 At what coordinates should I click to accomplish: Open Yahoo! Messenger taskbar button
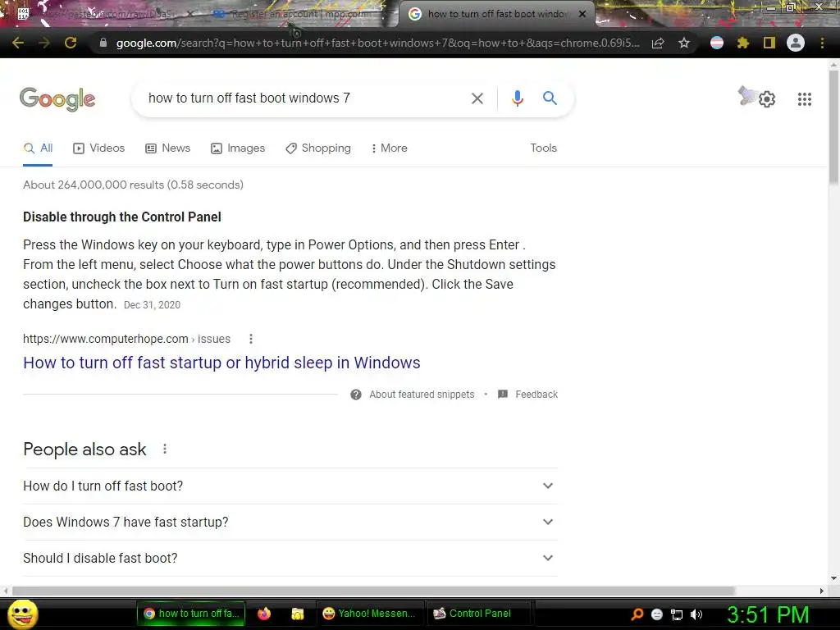[x=370, y=614]
